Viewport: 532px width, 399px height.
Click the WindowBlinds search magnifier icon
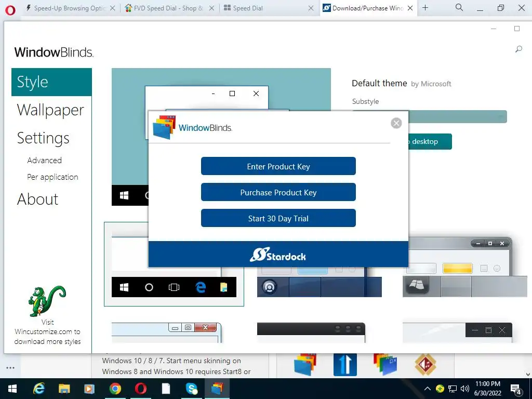point(518,49)
